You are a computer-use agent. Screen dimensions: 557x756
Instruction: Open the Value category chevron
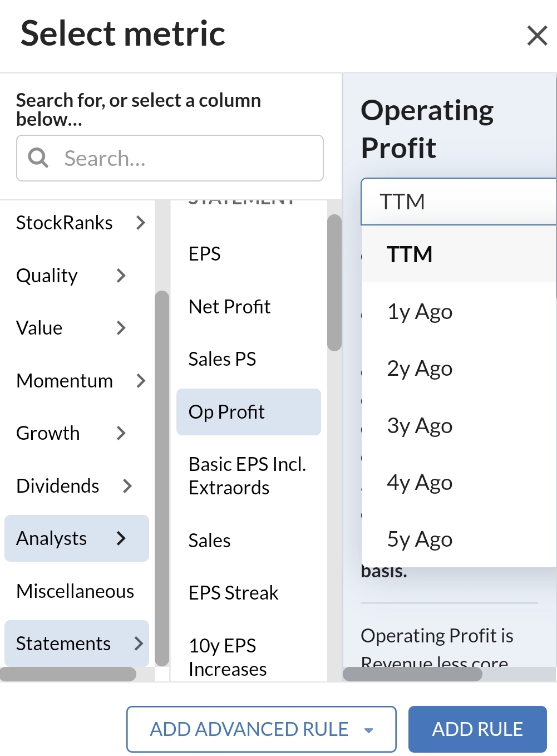[x=121, y=328]
